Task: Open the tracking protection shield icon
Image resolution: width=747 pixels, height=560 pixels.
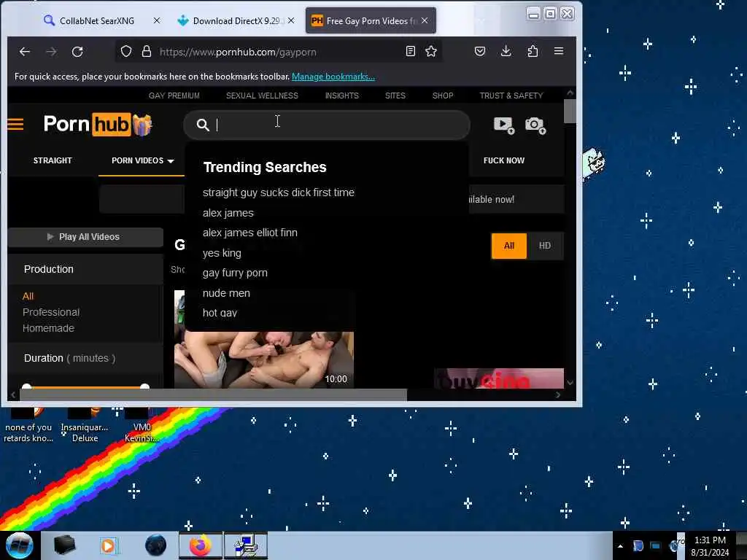Action: 125,52
